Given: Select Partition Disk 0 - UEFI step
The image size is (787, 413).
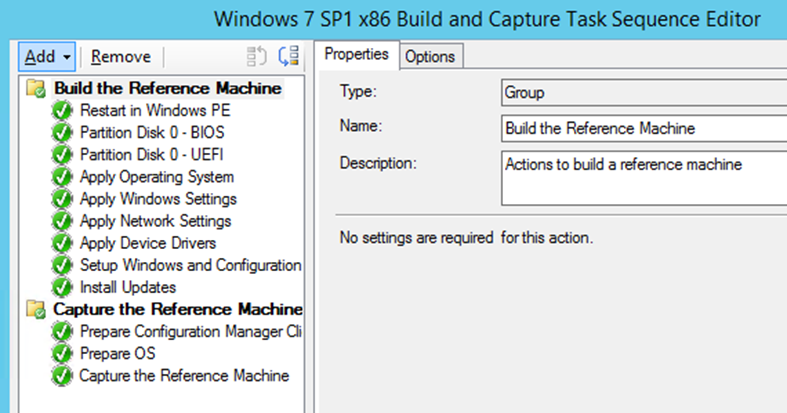Looking at the screenshot, I should click(x=152, y=155).
